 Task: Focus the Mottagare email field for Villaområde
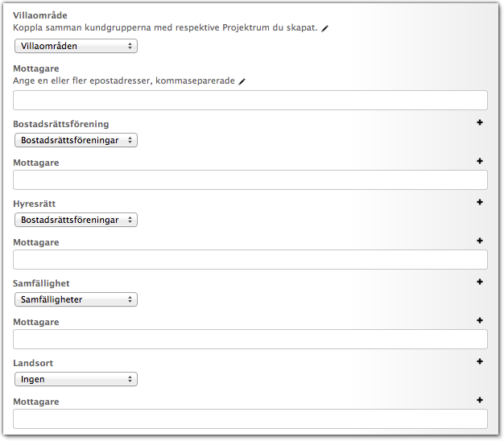click(x=250, y=100)
